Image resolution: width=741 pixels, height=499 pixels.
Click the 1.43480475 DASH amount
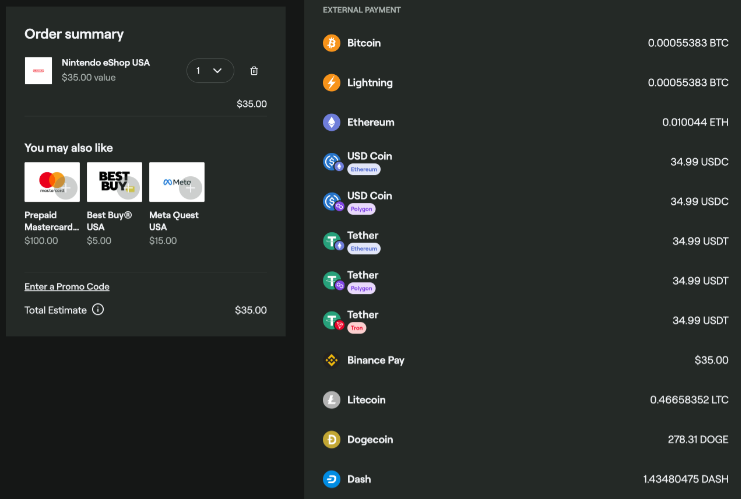pos(686,480)
